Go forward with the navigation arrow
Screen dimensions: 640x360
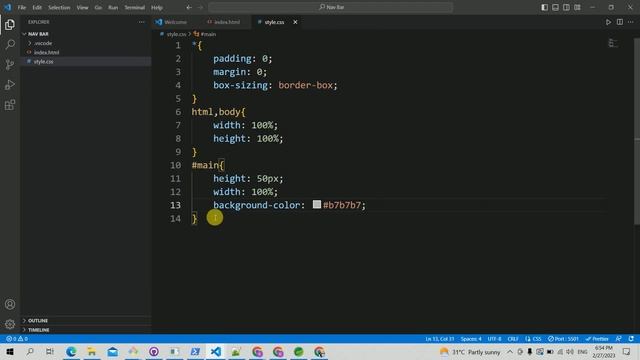click(200, 7)
